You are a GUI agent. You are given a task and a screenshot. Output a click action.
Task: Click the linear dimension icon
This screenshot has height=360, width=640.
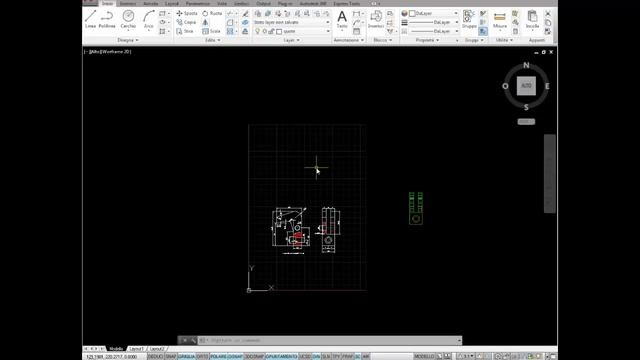356,13
